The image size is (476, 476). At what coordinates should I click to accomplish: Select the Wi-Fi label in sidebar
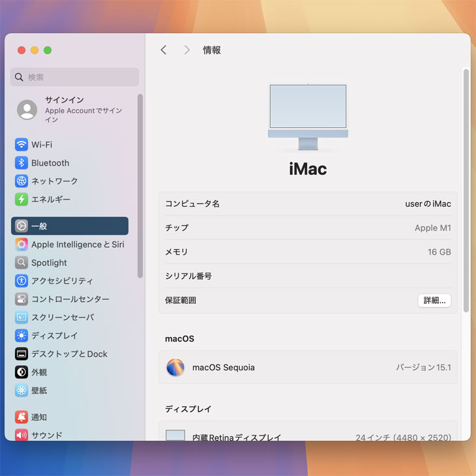click(x=42, y=145)
